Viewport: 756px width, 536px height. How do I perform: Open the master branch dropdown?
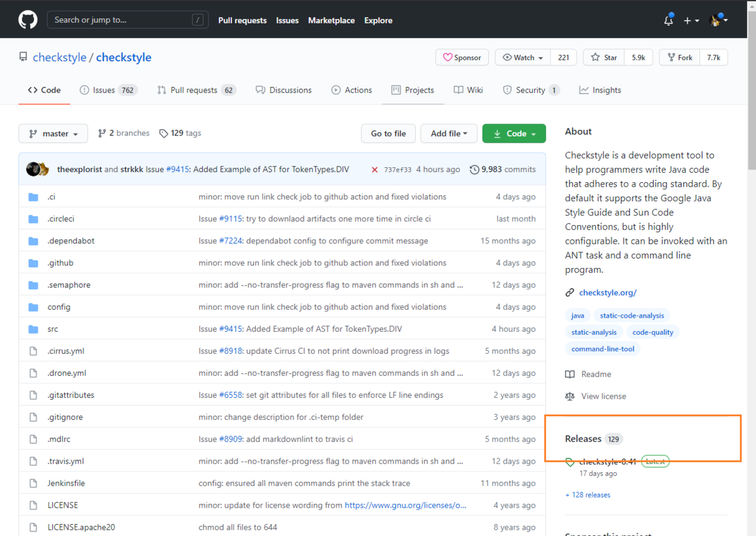(54, 134)
